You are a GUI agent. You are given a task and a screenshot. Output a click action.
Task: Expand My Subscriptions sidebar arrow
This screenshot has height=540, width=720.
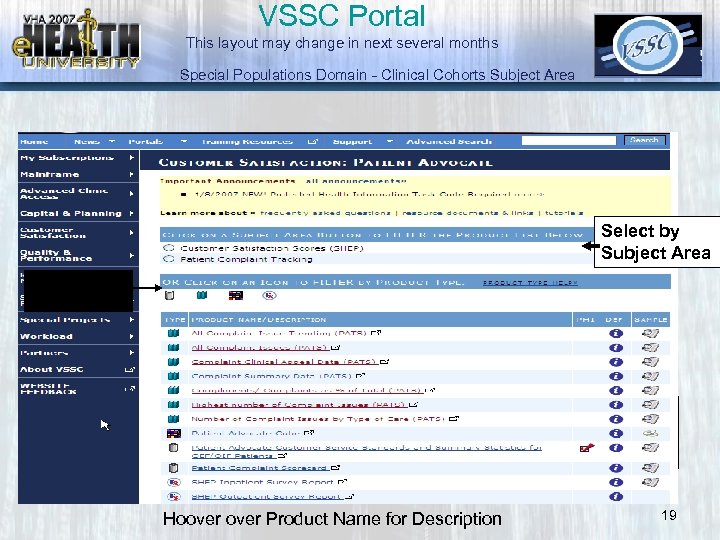(132, 158)
